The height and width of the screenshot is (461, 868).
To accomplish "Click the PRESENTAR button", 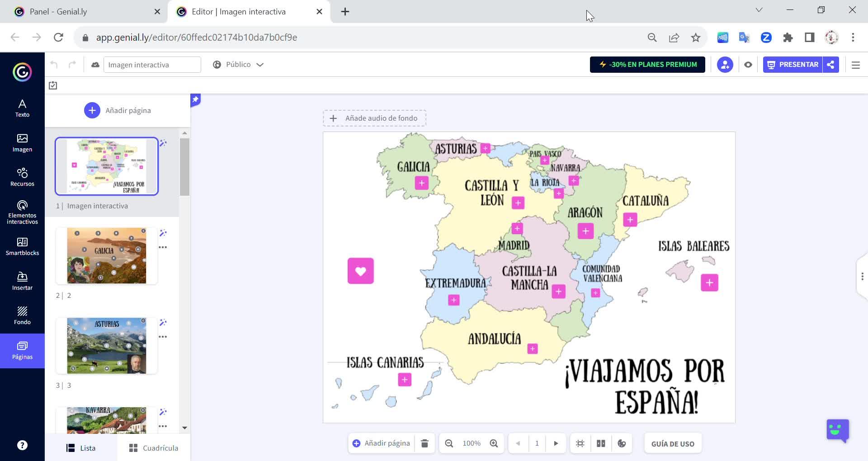I will (793, 65).
